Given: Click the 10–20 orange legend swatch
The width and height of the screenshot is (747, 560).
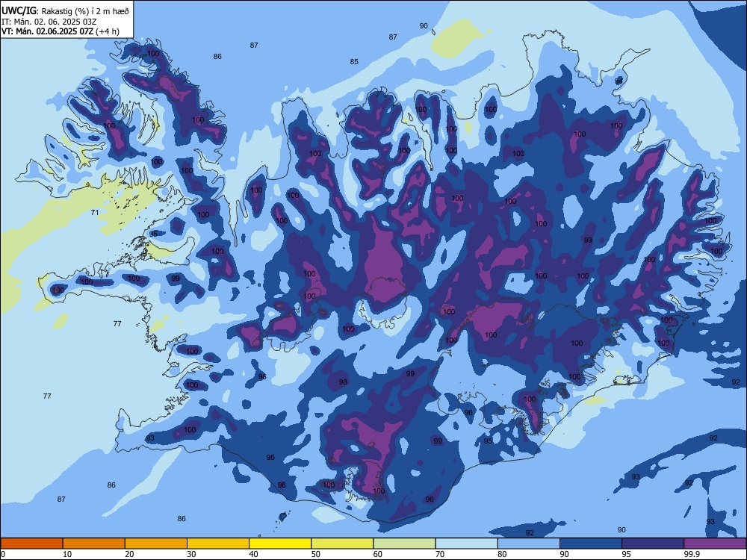Looking at the screenshot, I should click(94, 544).
